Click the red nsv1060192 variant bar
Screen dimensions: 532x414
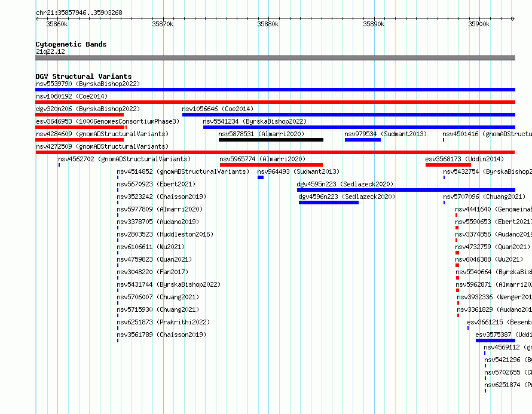point(275,102)
